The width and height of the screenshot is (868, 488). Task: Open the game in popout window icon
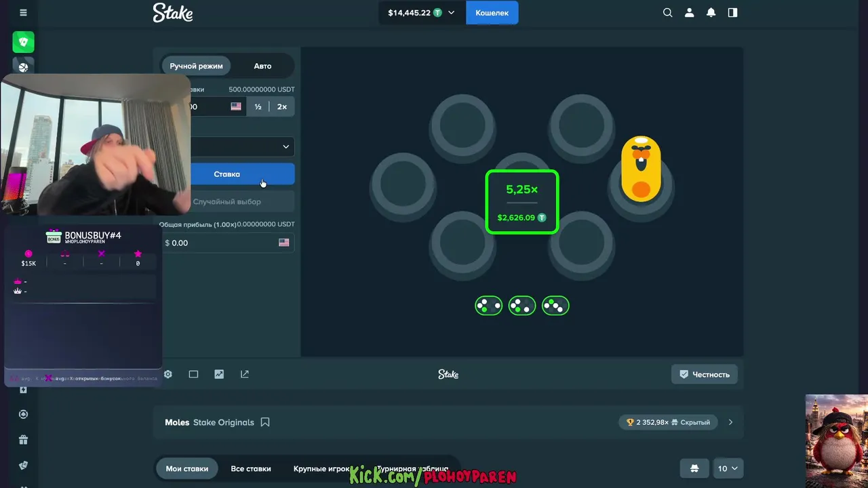tap(245, 374)
